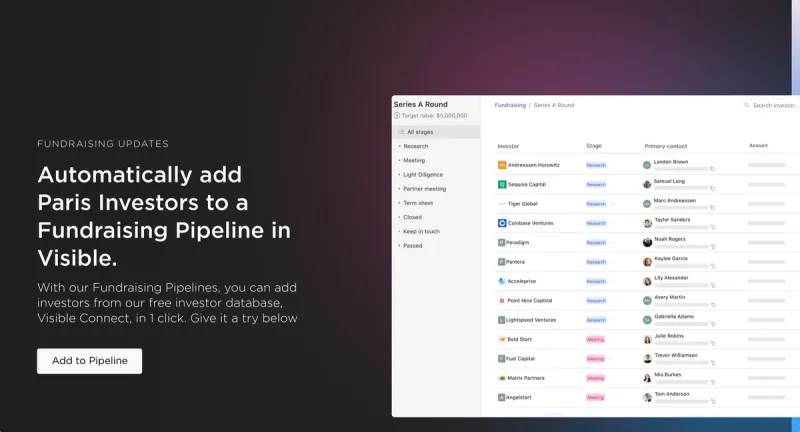The width and height of the screenshot is (800, 432).
Task: Click the name Avery Martin
Action: pyautogui.click(x=670, y=297)
